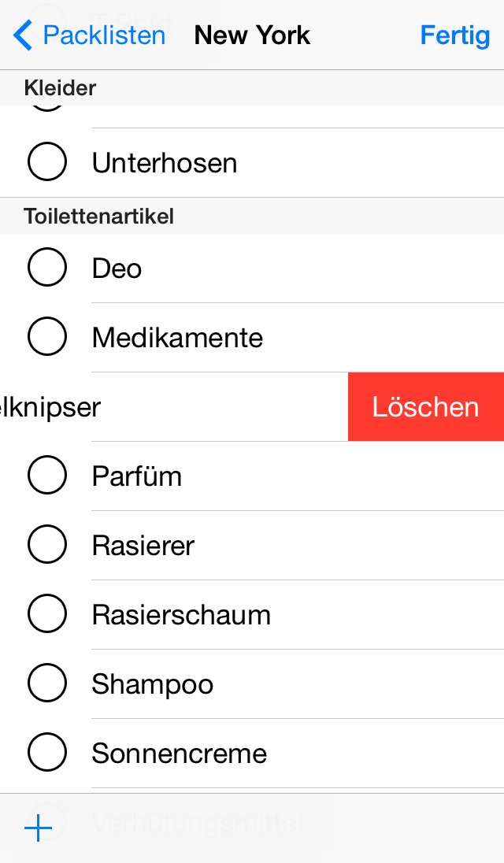Toggle the Medikamente checkbox circle
This screenshot has width=504, height=863.
(47, 338)
